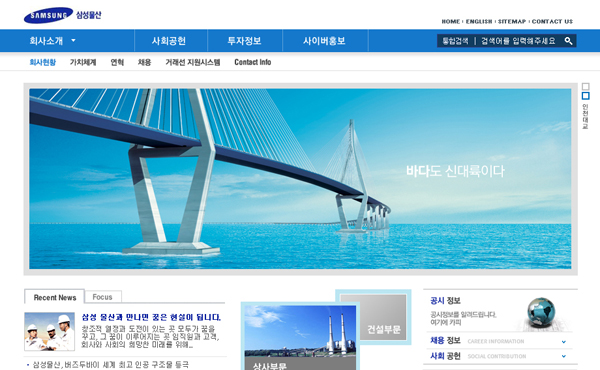Click the HOME link

pos(451,21)
